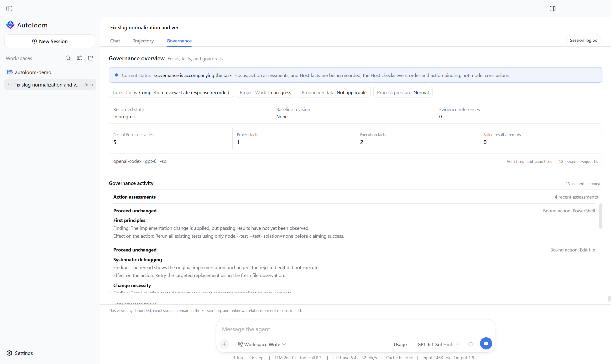Start a New Session
The height and width of the screenshot is (364, 611).
(50, 41)
